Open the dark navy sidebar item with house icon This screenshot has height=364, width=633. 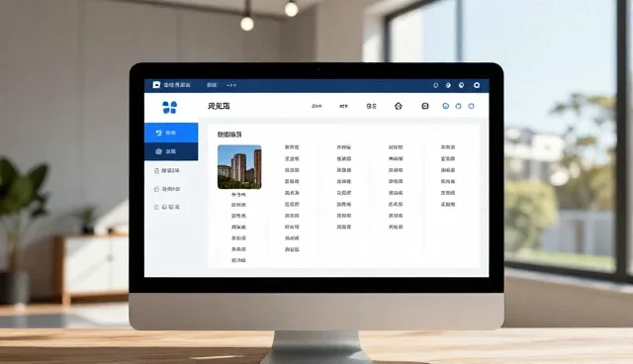tap(171, 151)
